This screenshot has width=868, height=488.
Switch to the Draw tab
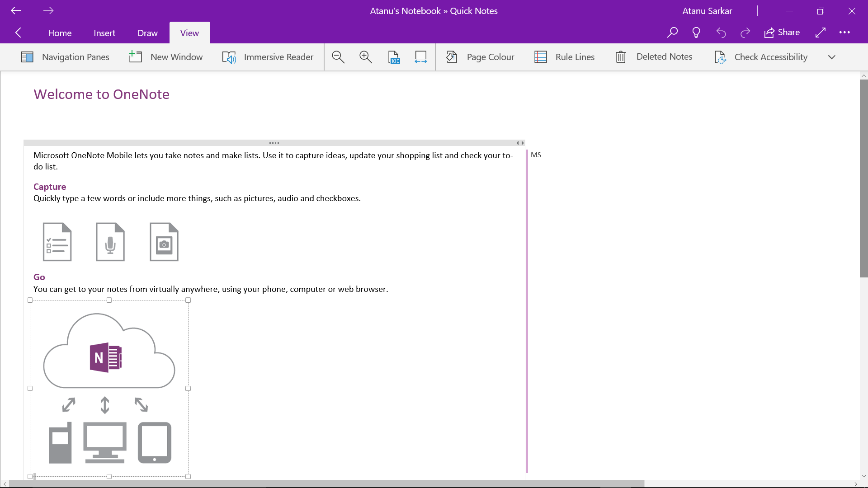[147, 33]
